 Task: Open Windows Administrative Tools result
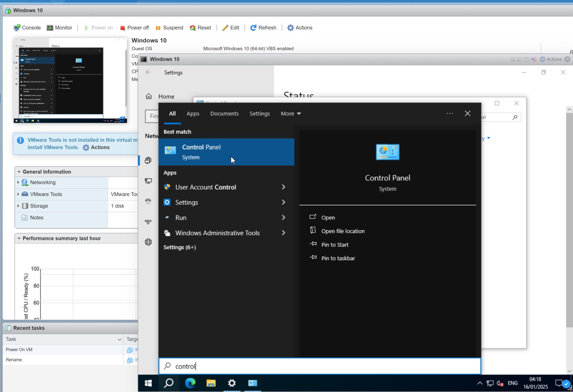[217, 233]
